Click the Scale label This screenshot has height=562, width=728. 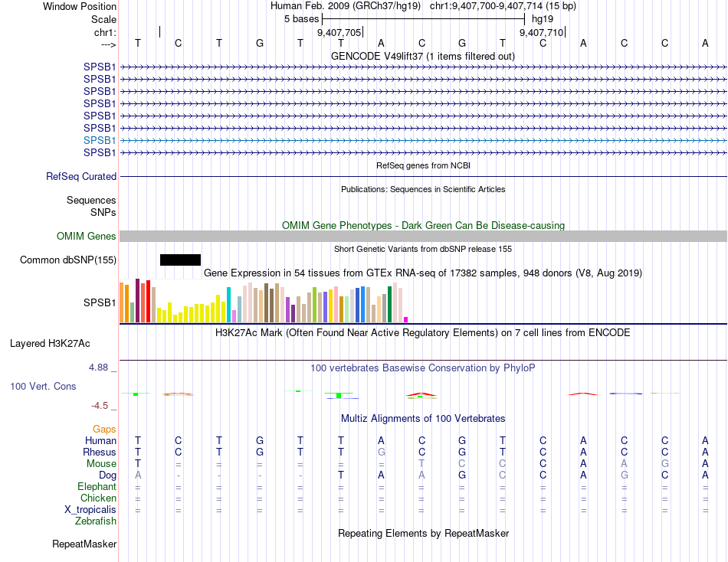(103, 19)
